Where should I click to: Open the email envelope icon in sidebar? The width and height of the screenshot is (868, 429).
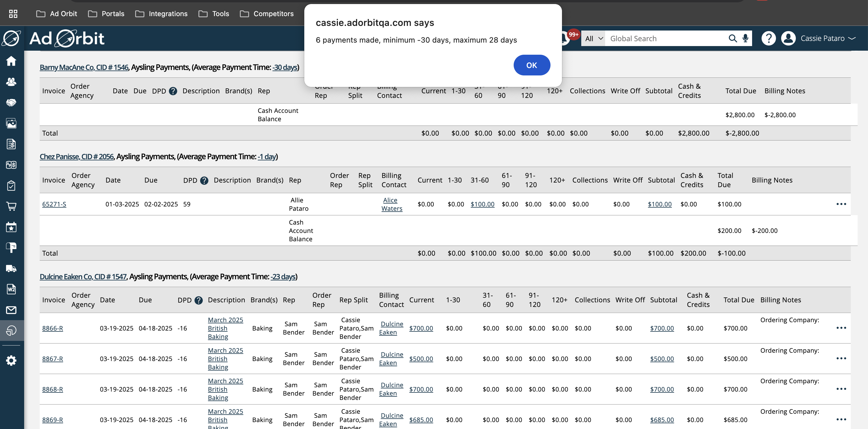12,310
